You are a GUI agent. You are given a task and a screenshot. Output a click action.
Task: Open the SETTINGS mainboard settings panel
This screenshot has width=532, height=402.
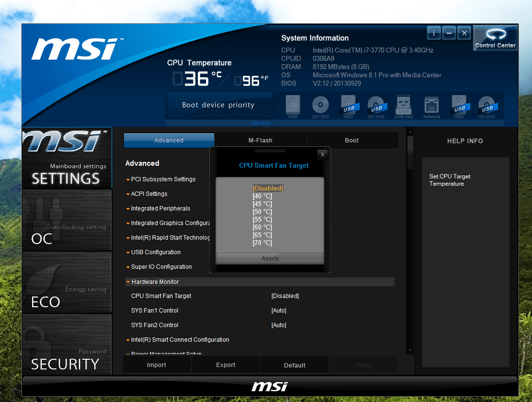coord(67,158)
